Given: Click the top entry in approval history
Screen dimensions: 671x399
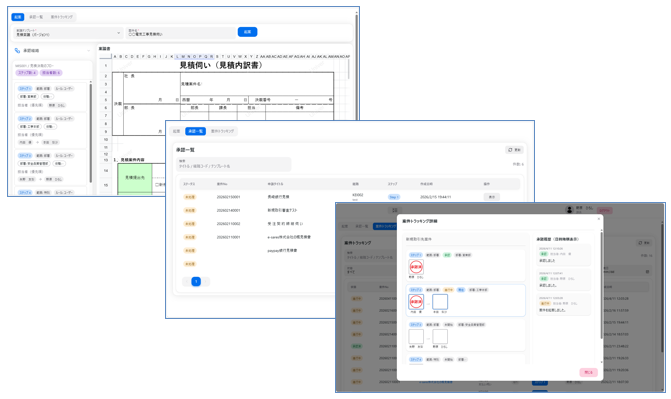Looking at the screenshot, I should [563, 255].
